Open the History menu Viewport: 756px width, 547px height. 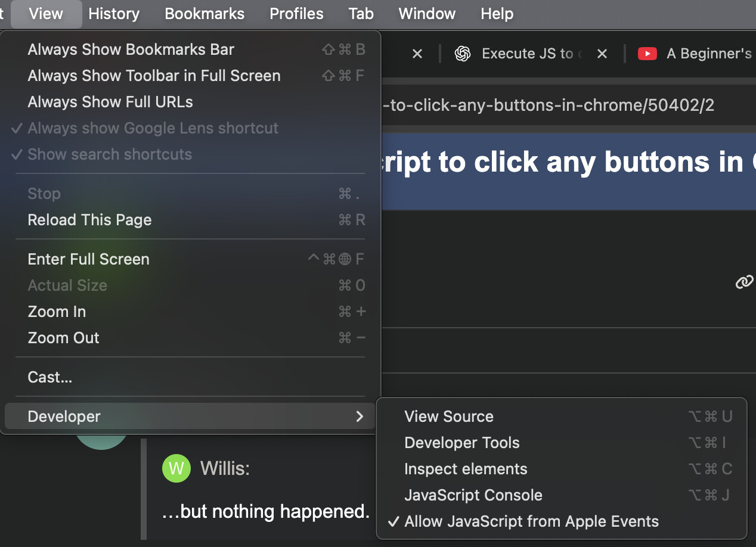tap(114, 14)
